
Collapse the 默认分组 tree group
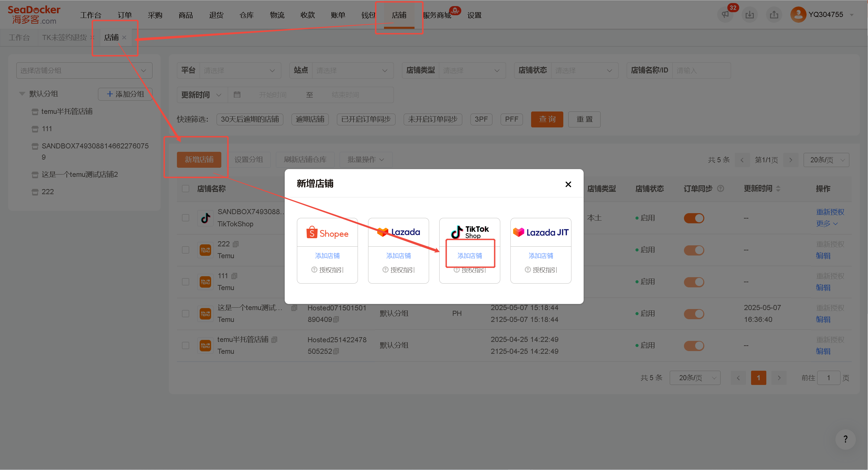point(22,94)
